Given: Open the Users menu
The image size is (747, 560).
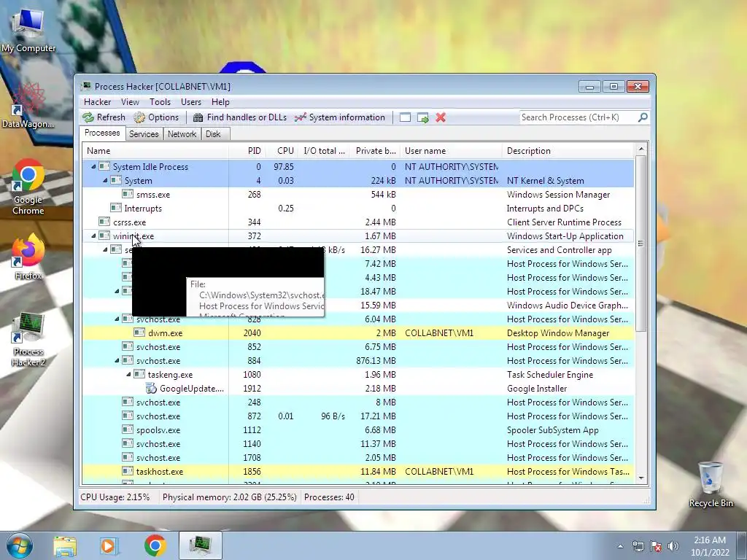Looking at the screenshot, I should tap(191, 102).
